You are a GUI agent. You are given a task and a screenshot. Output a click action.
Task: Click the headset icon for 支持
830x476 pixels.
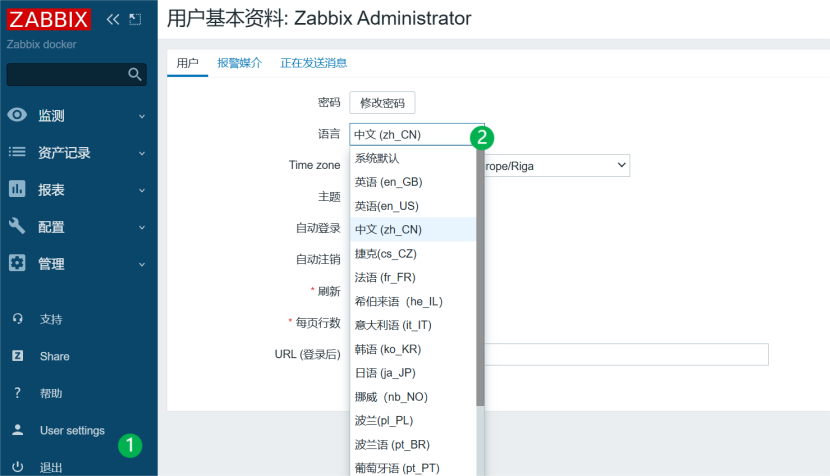pyautogui.click(x=17, y=319)
